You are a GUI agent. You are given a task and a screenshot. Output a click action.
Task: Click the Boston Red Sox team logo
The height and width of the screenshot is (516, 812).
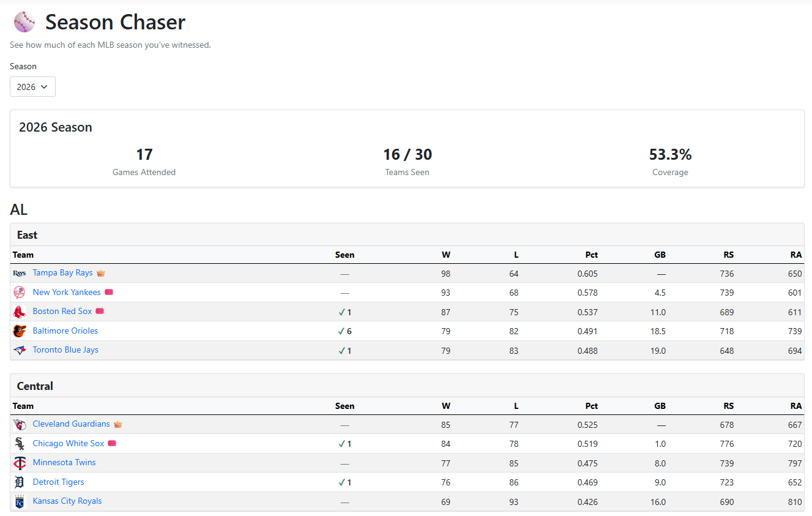click(x=20, y=312)
